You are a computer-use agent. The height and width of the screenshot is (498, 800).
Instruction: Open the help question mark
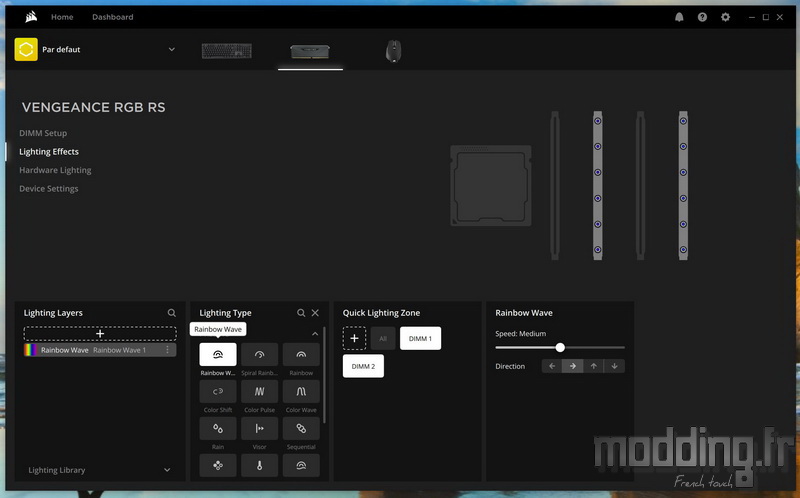coord(703,17)
